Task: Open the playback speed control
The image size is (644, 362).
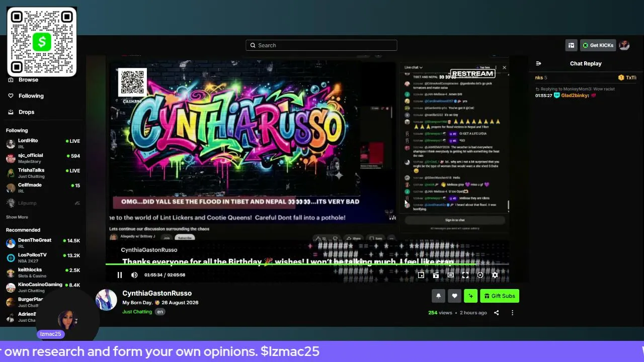Action: (480, 275)
